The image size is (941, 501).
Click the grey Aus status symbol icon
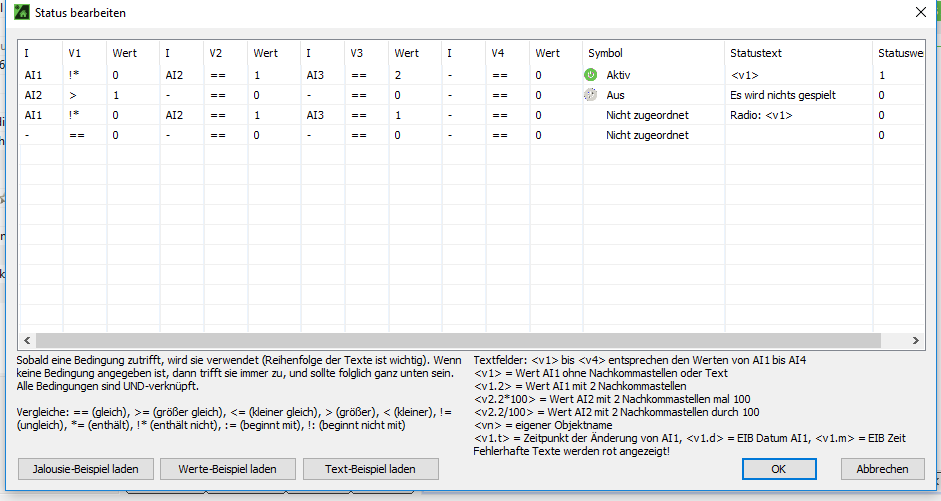[x=591, y=95]
